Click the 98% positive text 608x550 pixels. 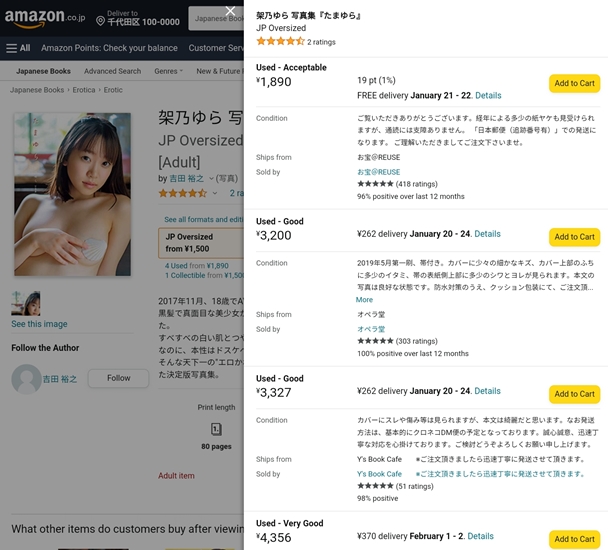tap(377, 498)
